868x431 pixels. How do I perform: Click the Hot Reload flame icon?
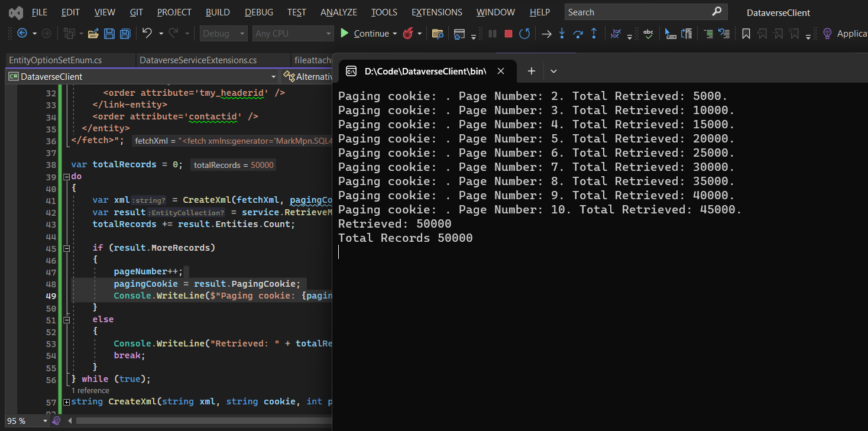click(x=408, y=34)
